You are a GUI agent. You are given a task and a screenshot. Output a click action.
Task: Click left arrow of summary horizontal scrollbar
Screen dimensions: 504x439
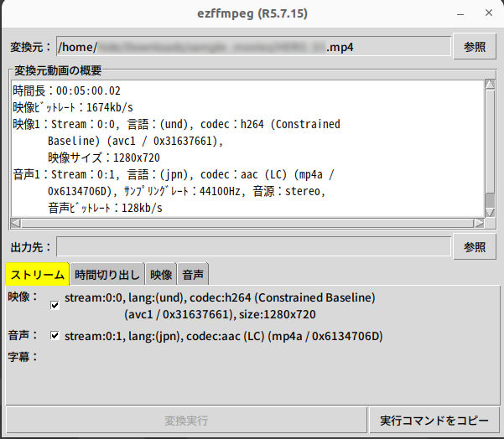pos(15,223)
